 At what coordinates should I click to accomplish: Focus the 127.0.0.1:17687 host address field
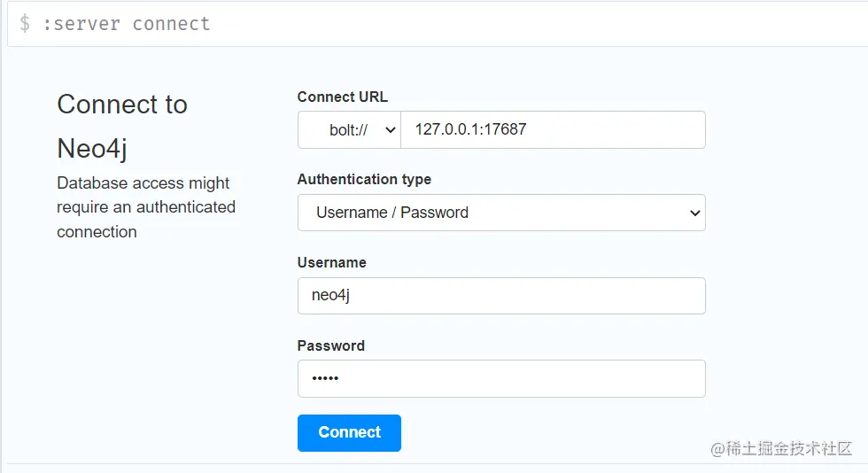click(553, 129)
